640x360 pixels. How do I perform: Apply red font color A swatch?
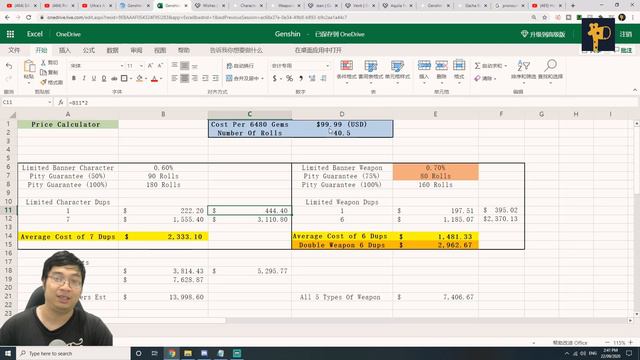[154, 78]
